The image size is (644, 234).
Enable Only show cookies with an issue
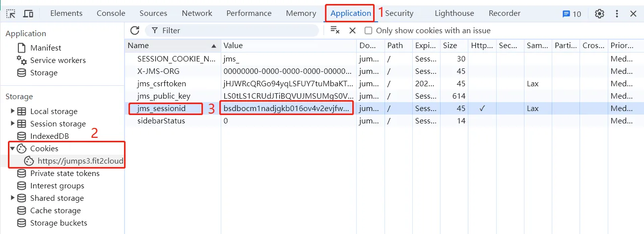[368, 31]
